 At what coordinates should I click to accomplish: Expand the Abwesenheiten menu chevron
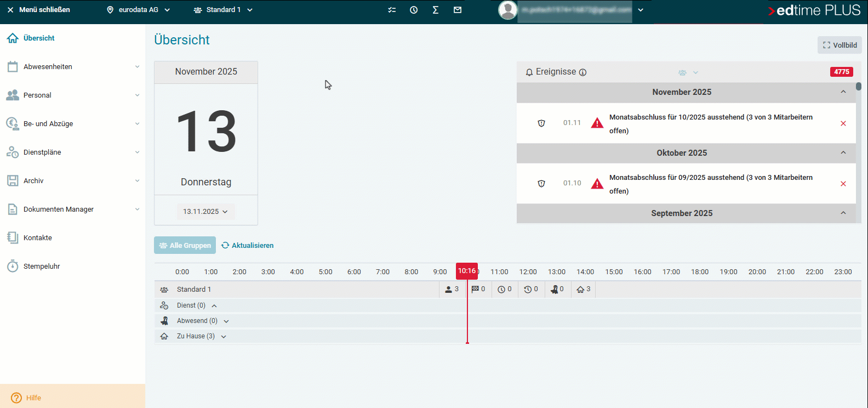pos(137,67)
